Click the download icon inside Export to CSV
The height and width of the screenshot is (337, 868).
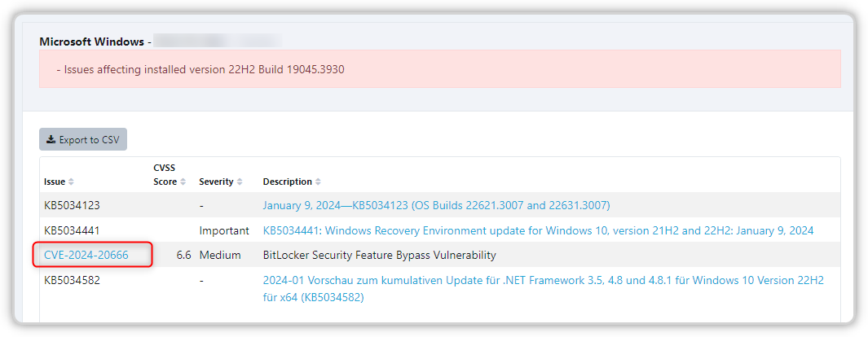tap(51, 140)
